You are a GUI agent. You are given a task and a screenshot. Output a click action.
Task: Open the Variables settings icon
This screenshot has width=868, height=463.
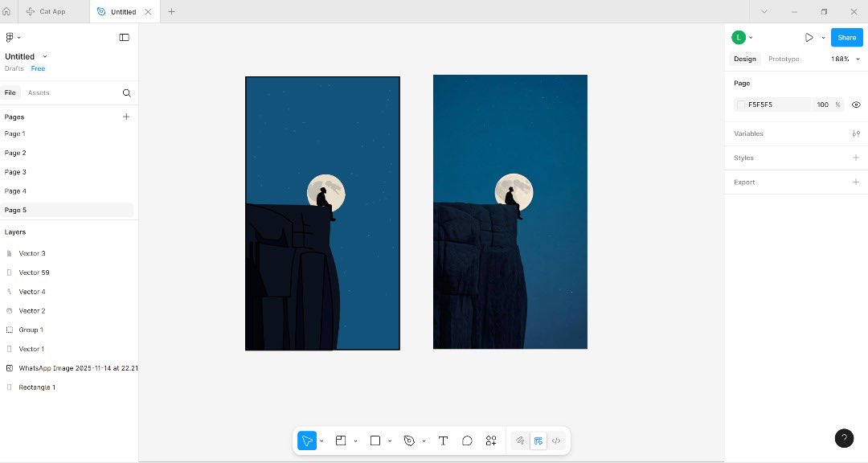(856, 133)
